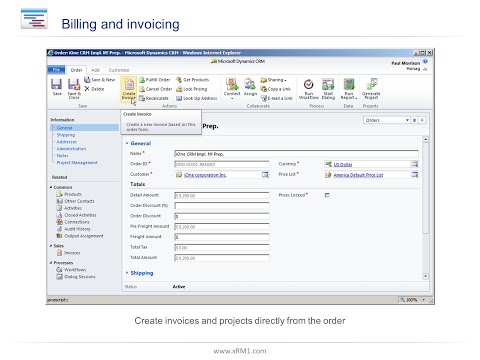Open Dialog Sessions under Processes
Screen dimensions: 480x360
[76, 277]
